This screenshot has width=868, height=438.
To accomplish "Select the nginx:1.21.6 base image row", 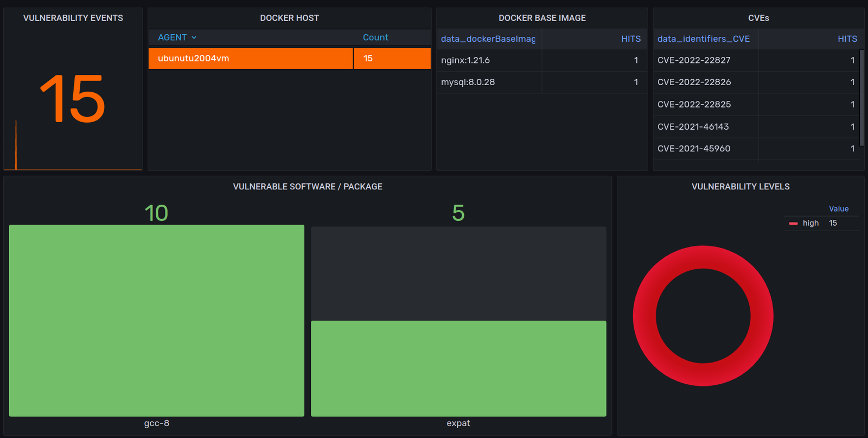I will 465,60.
